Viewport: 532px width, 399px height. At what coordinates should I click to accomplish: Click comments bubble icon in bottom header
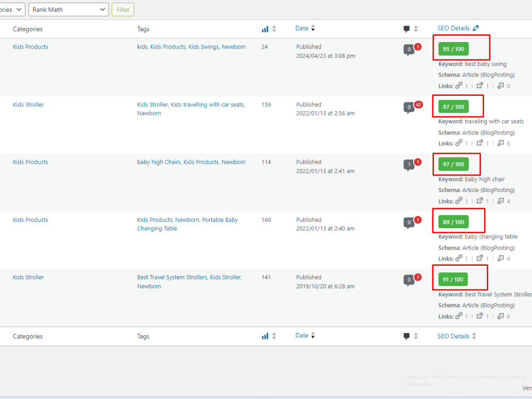tap(406, 336)
